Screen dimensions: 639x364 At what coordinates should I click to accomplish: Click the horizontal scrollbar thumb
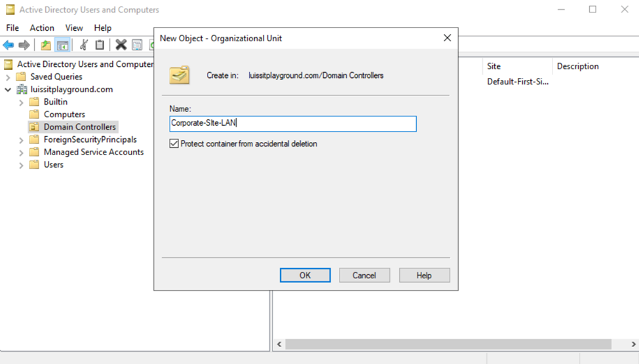448,344
